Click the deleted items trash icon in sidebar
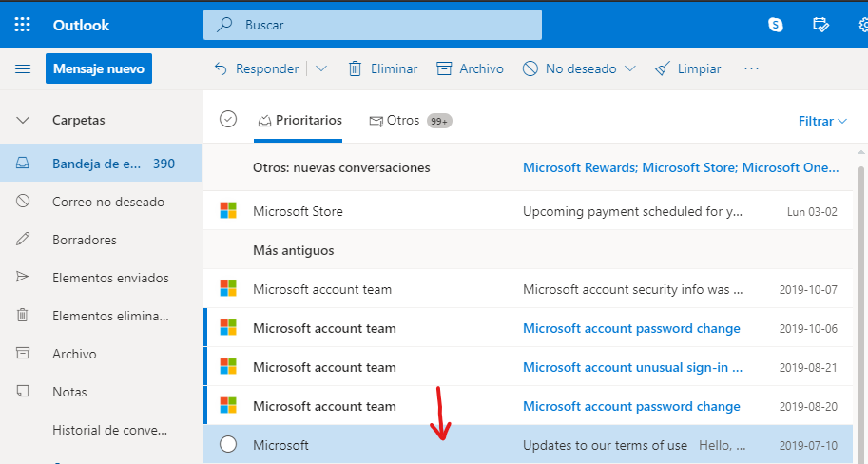Viewport: 868px width, 464px height. click(22, 315)
